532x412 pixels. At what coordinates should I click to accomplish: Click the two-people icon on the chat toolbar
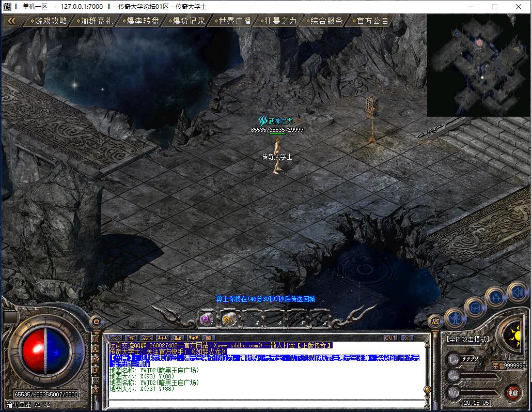tap(178, 338)
